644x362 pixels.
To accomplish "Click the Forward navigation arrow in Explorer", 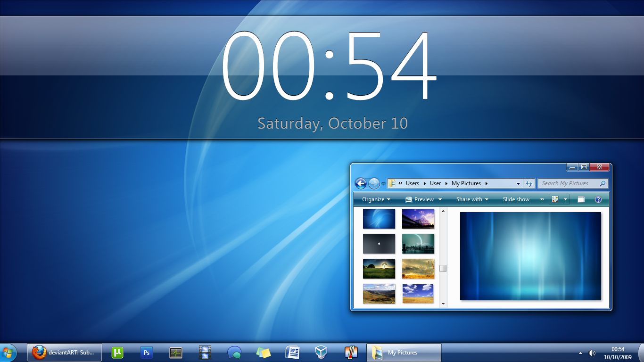I will [374, 183].
